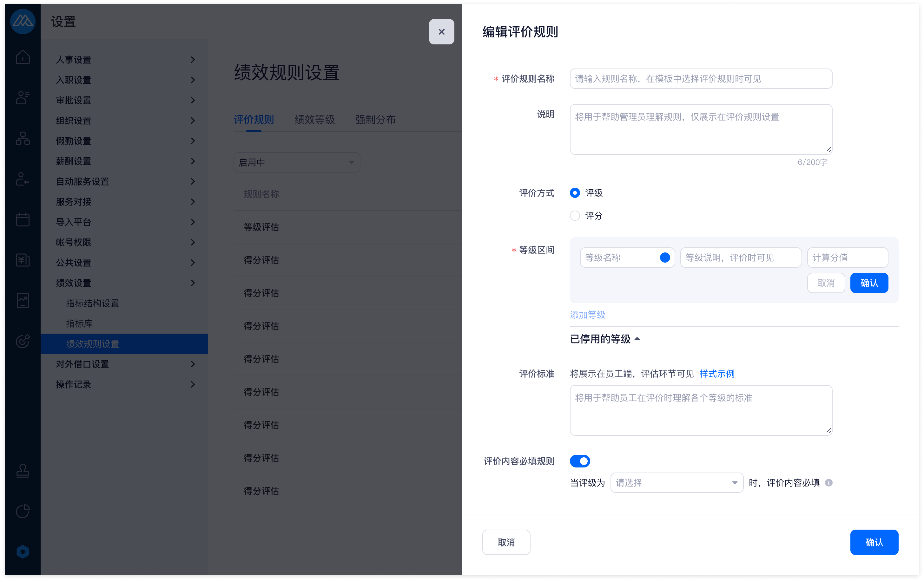Open 指标库 in the settings menu
Viewport: 924px width, 581px height.
click(79, 324)
